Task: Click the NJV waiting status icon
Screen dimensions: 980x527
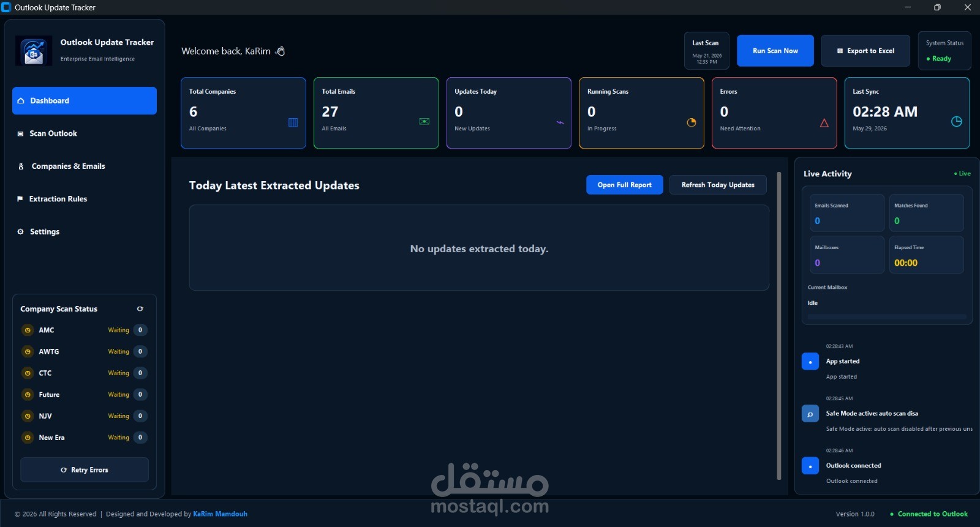Action: click(x=28, y=416)
